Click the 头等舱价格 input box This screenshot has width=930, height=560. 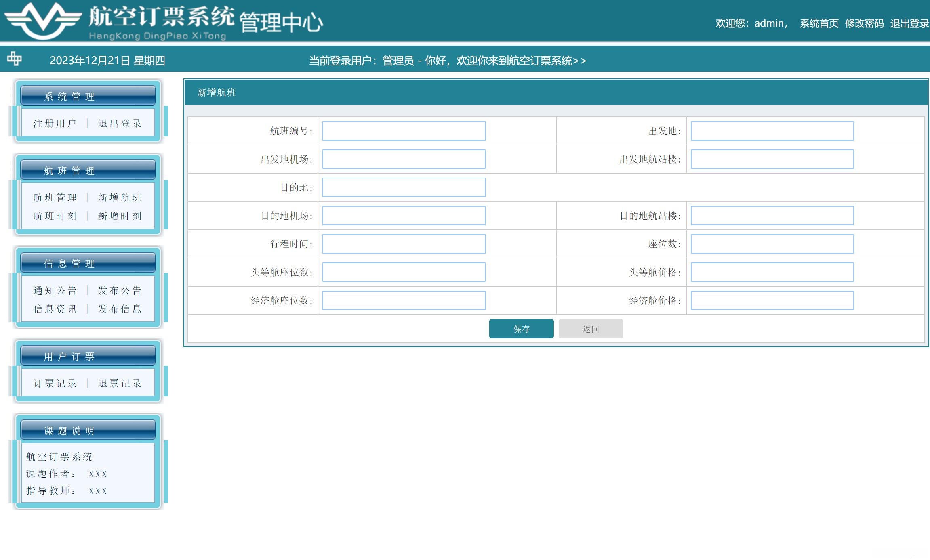click(772, 272)
